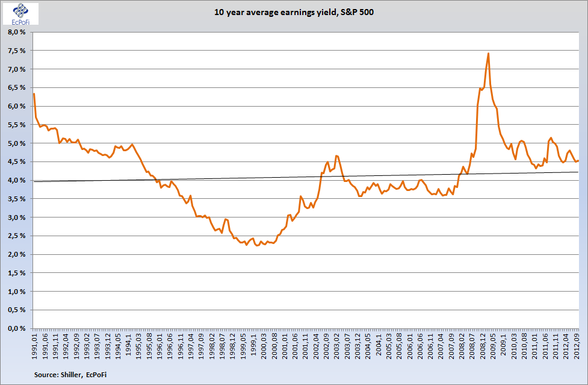Click the '6,5 %' y-axis label
Screen dimensions: 588x385
coord(16,87)
